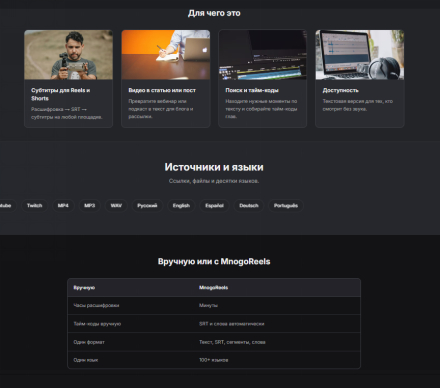Choose the English language chip

coord(181,205)
